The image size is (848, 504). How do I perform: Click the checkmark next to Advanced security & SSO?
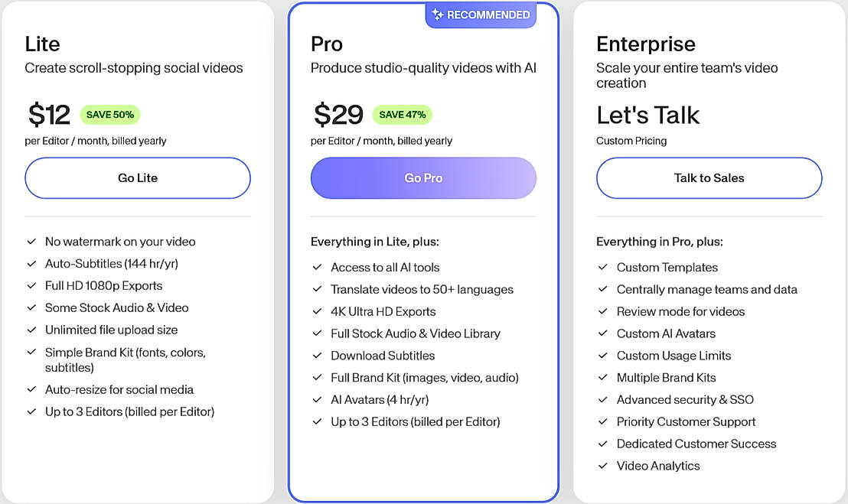(x=603, y=400)
